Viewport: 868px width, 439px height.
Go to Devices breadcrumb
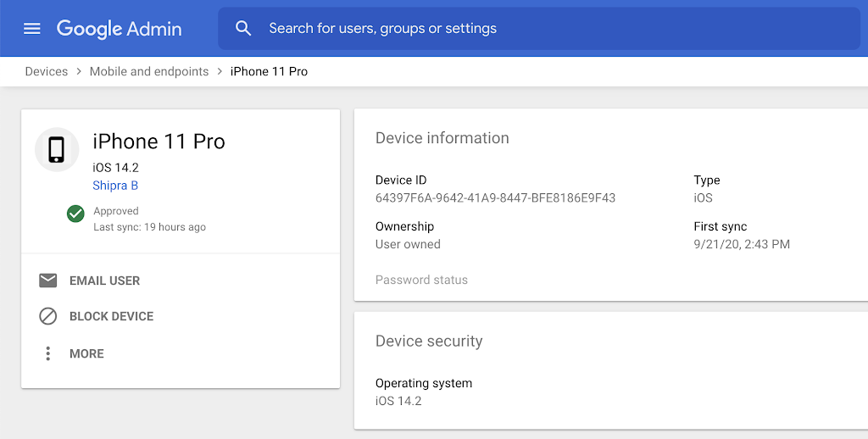coord(46,71)
